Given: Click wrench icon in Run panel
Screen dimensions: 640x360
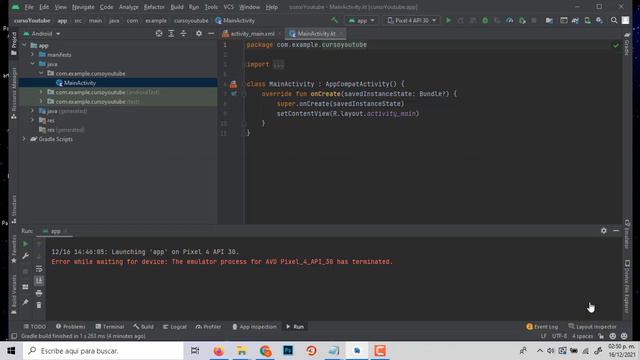Looking at the screenshot, I should (x=25, y=256).
